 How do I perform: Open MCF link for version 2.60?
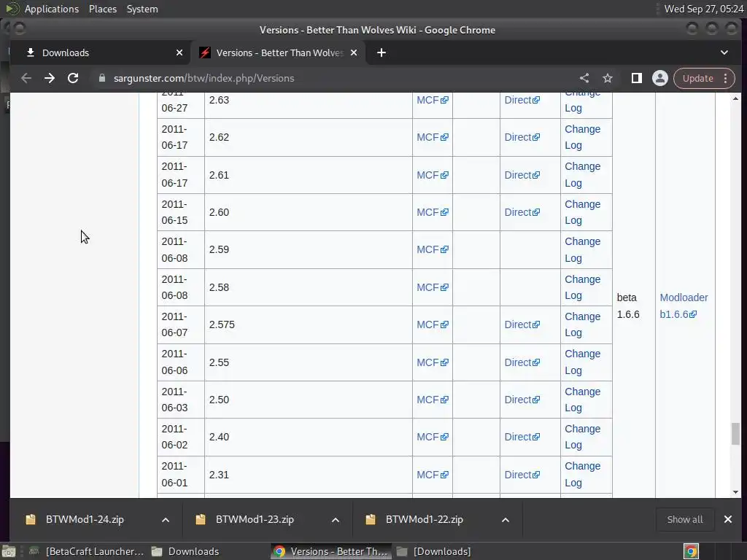pyautogui.click(x=432, y=212)
